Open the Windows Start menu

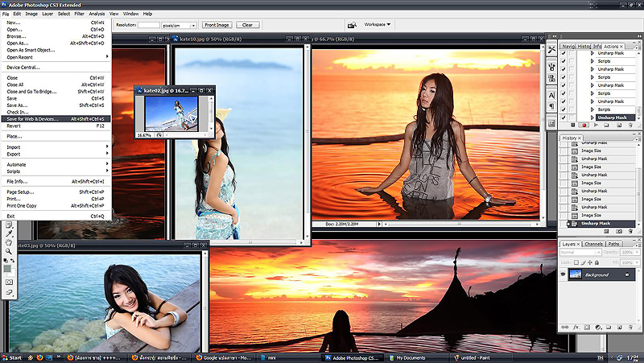click(12, 357)
